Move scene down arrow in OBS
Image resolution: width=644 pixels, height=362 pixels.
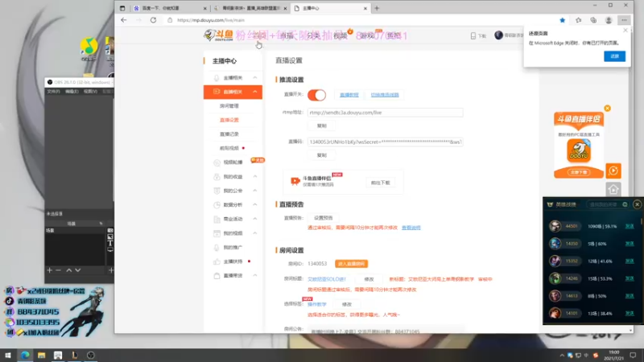pyautogui.click(x=77, y=270)
